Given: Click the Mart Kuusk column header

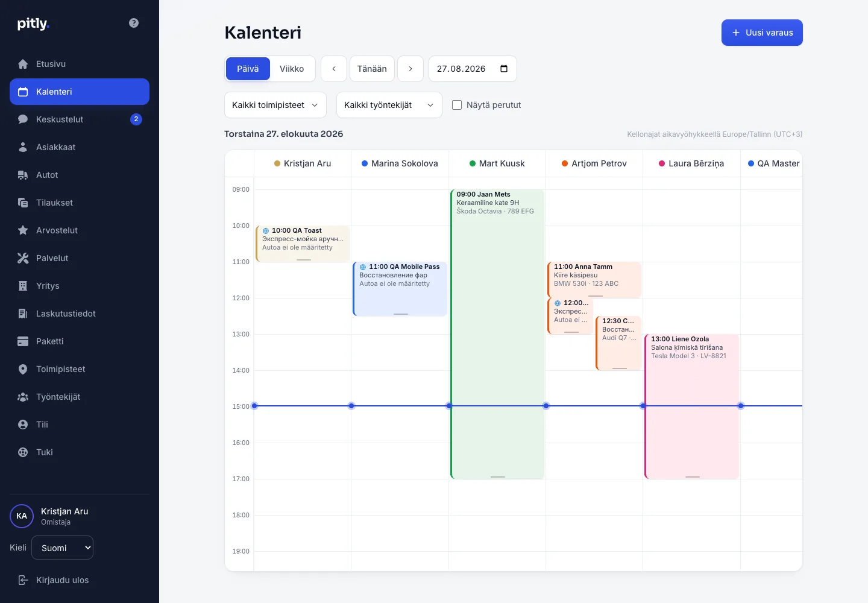Looking at the screenshot, I should [x=497, y=163].
